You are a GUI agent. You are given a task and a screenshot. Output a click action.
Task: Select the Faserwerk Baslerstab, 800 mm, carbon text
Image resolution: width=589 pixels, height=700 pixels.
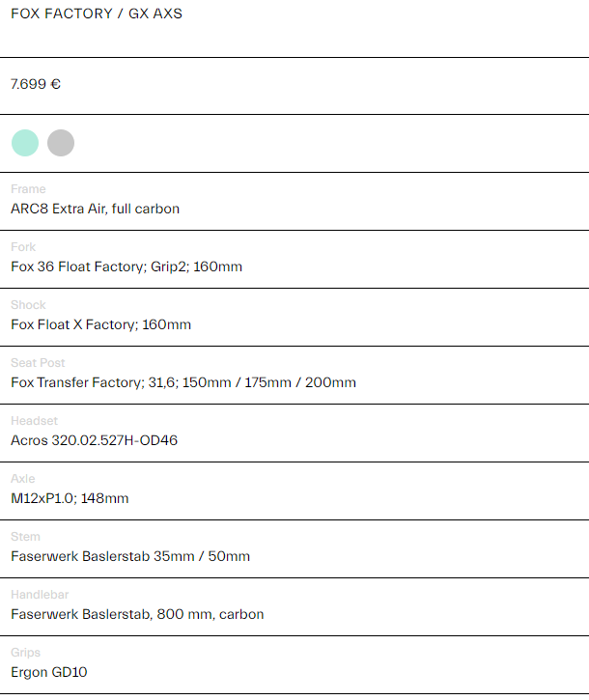click(x=137, y=614)
